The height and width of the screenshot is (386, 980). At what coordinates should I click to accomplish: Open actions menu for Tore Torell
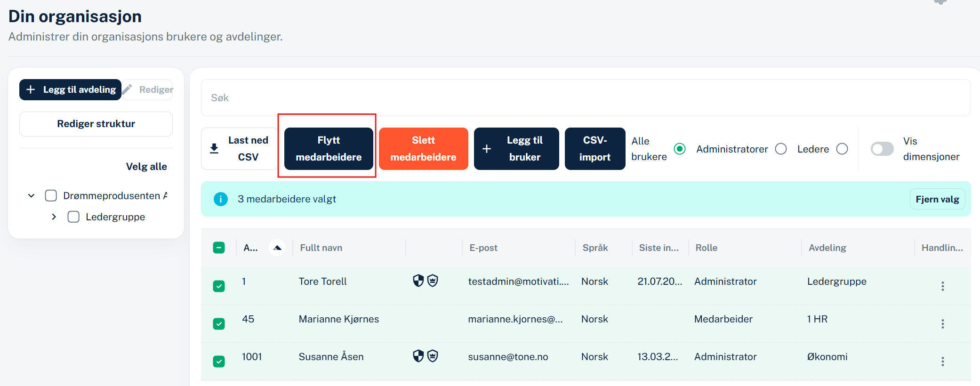(x=943, y=286)
